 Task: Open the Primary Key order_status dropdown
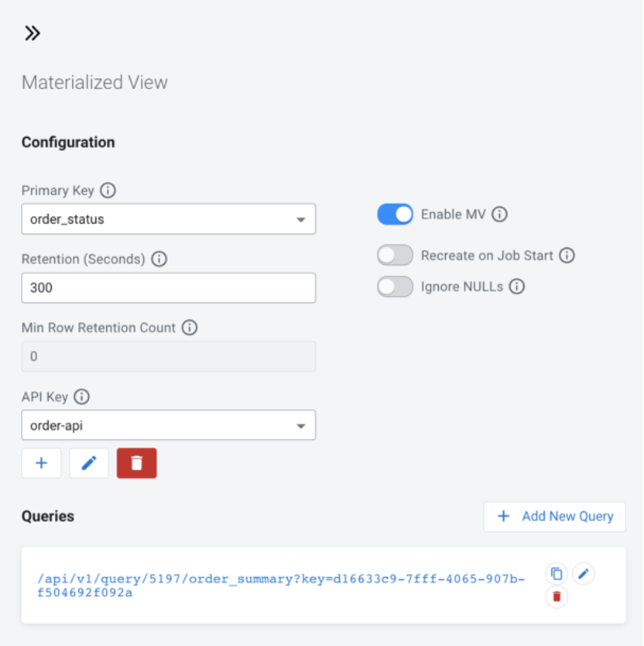169,219
